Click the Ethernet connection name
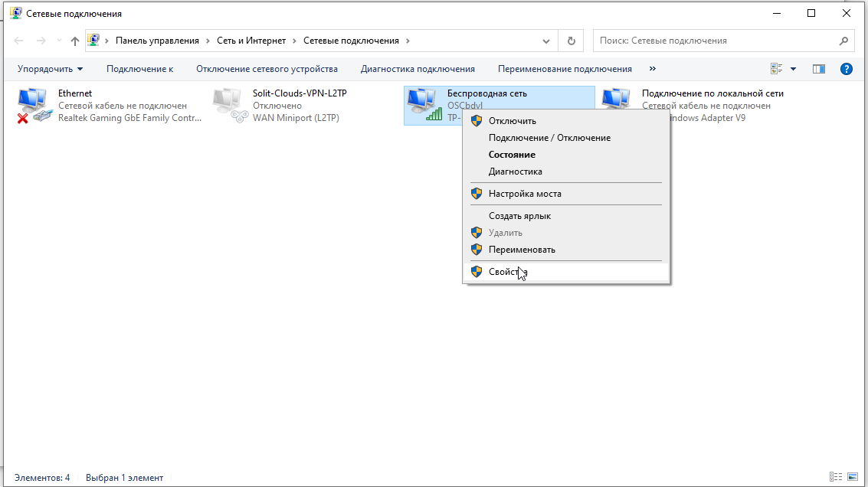The height and width of the screenshot is (487, 868). [x=75, y=93]
